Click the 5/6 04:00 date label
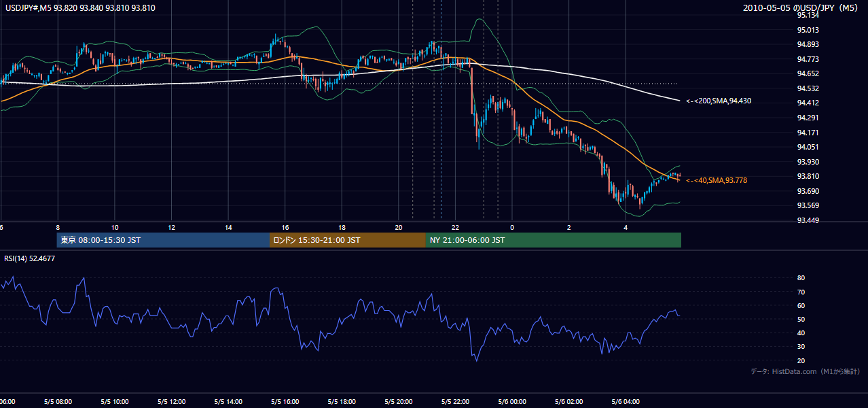Image resolution: width=868 pixels, height=408 pixels. (x=626, y=402)
